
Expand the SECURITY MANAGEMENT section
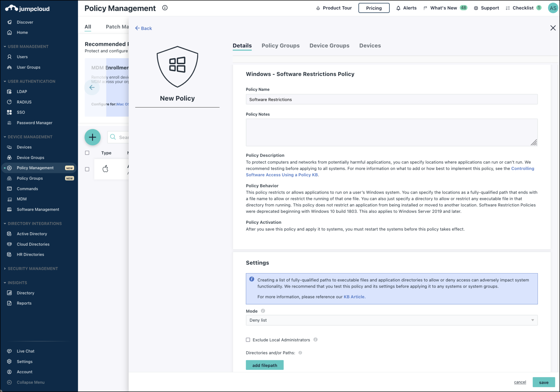point(33,269)
